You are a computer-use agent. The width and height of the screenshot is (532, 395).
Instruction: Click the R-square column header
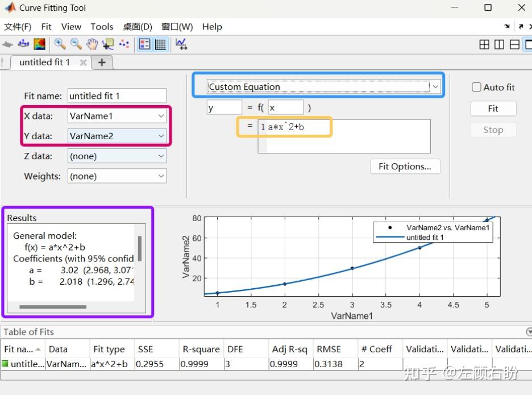pyautogui.click(x=201, y=349)
